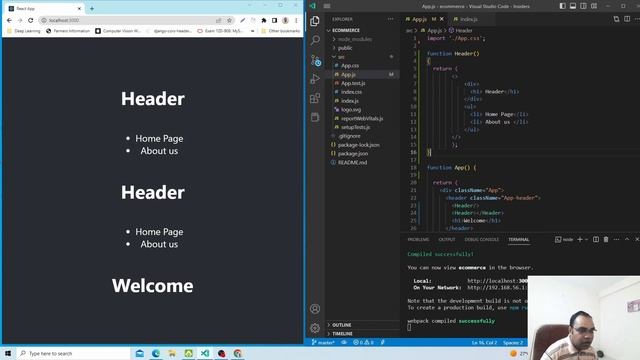Switch to the PROBLEMS panel tab
Image resolution: width=640 pixels, height=360 pixels.
coord(418,240)
